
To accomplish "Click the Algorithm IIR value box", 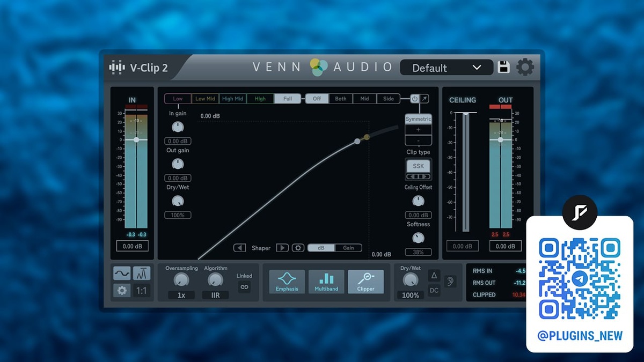I will coord(215,295).
